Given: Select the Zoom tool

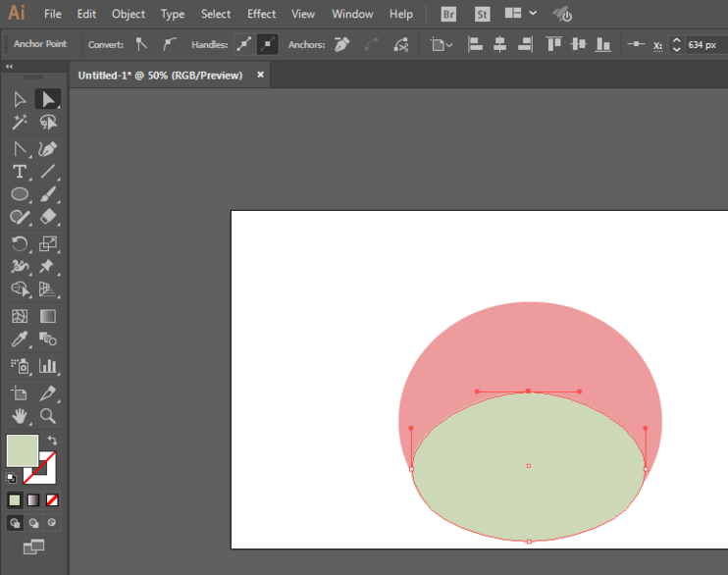Looking at the screenshot, I should [47, 416].
